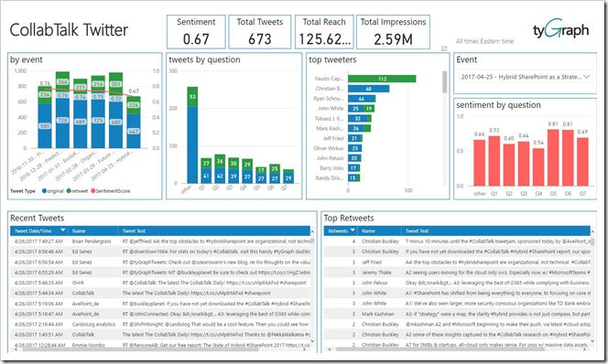608x364 pixels.
Task: Click sort arrow on Retweets column
Action: pos(353,230)
